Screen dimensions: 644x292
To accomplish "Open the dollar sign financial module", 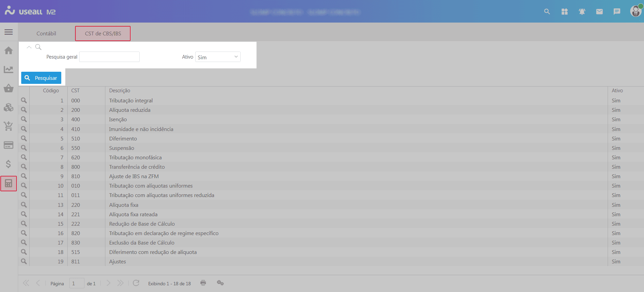I will (9, 164).
